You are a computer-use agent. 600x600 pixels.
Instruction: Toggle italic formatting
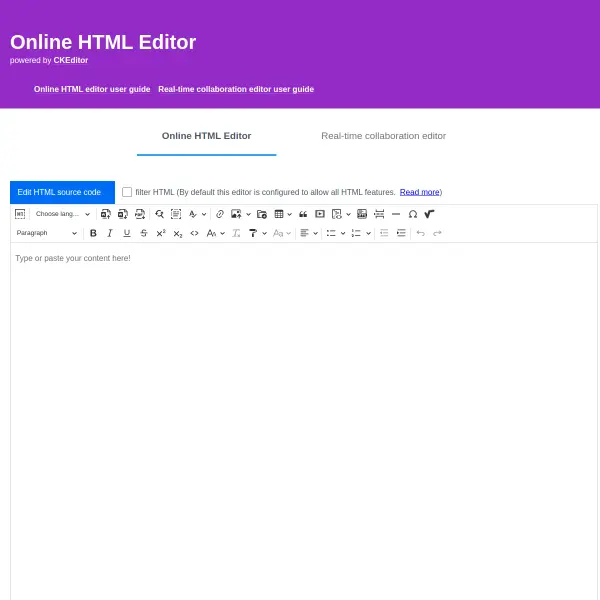point(110,233)
